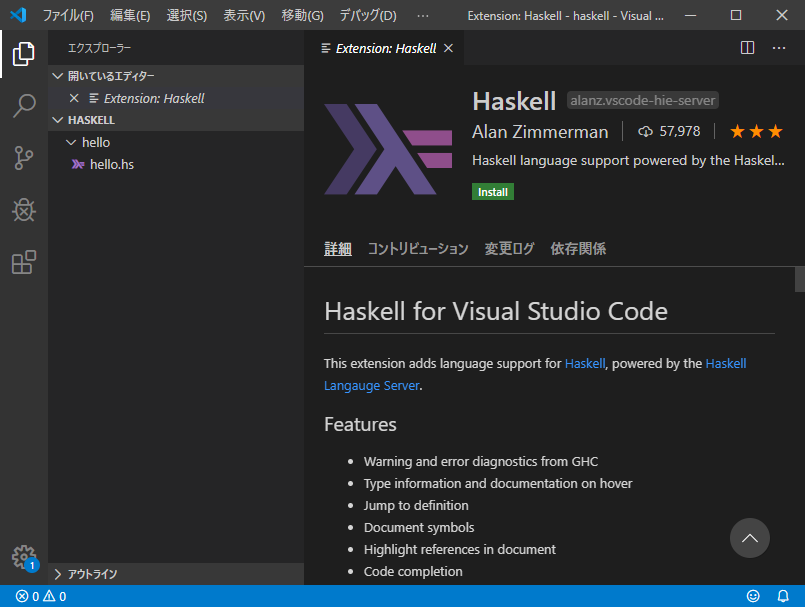Screen dimensions: 805x607
Task: Open the Run and Debug view
Action: pyautogui.click(x=24, y=210)
